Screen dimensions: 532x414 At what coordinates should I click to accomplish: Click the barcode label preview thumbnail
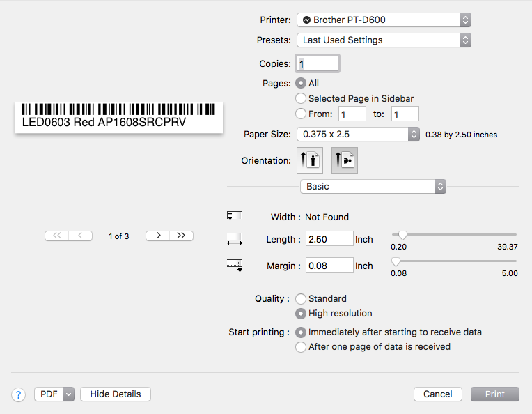[119, 117]
